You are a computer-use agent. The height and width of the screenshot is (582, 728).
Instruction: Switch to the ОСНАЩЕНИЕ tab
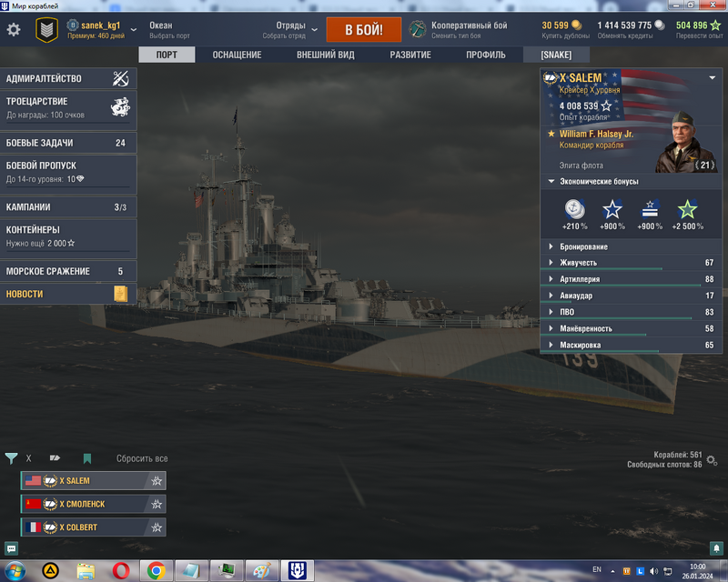tap(237, 55)
